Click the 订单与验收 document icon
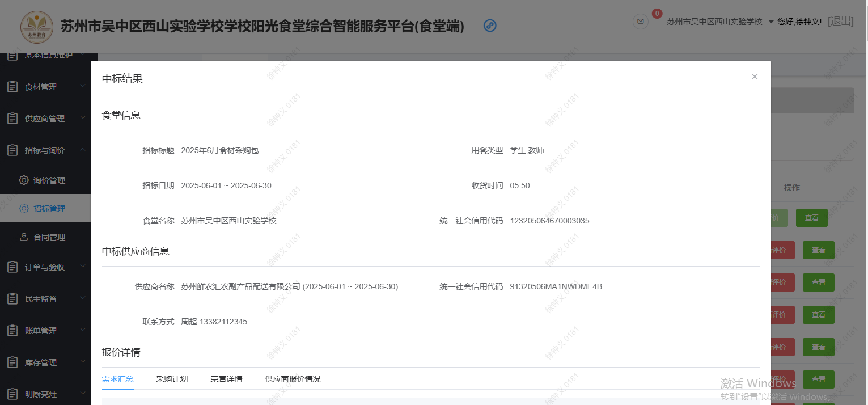This screenshot has height=405, width=868. 12,267
